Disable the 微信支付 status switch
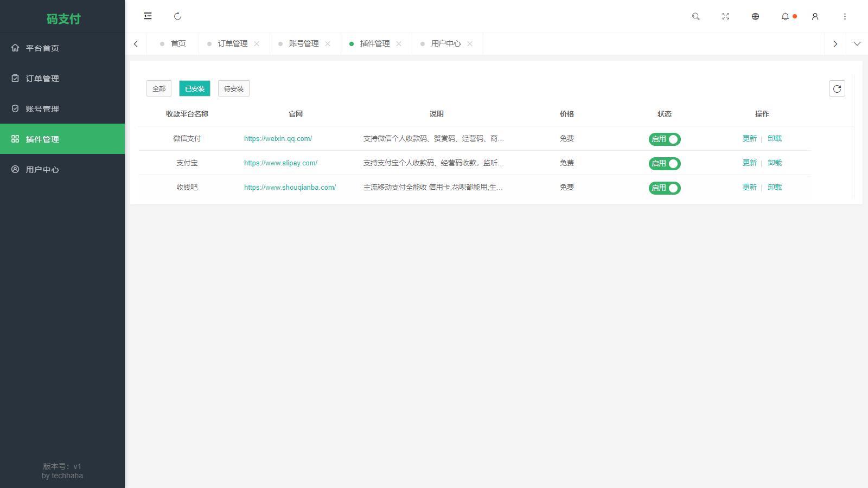Viewport: 868px width, 488px height. [x=665, y=139]
